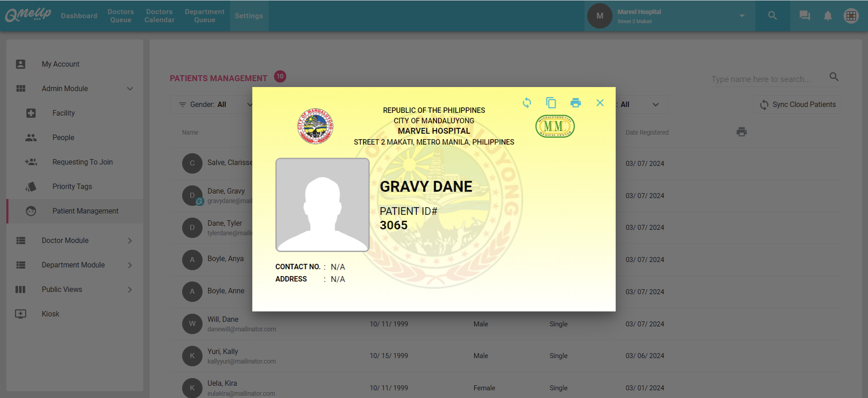This screenshot has height=398, width=868.
Task: Open the chat messages icon
Action: (805, 16)
